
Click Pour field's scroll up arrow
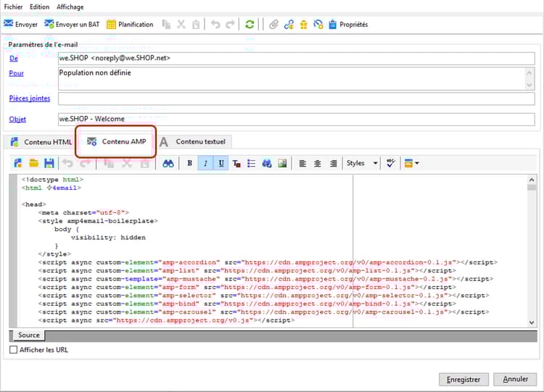[529, 72]
